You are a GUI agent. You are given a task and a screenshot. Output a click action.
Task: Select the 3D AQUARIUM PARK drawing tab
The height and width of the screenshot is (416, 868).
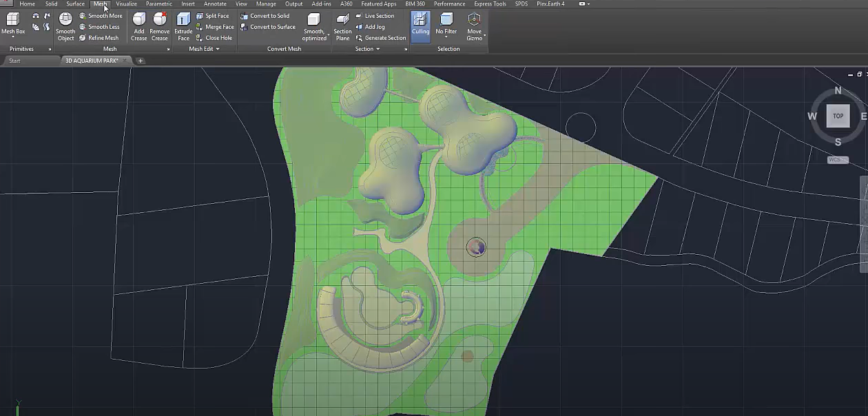coord(92,61)
